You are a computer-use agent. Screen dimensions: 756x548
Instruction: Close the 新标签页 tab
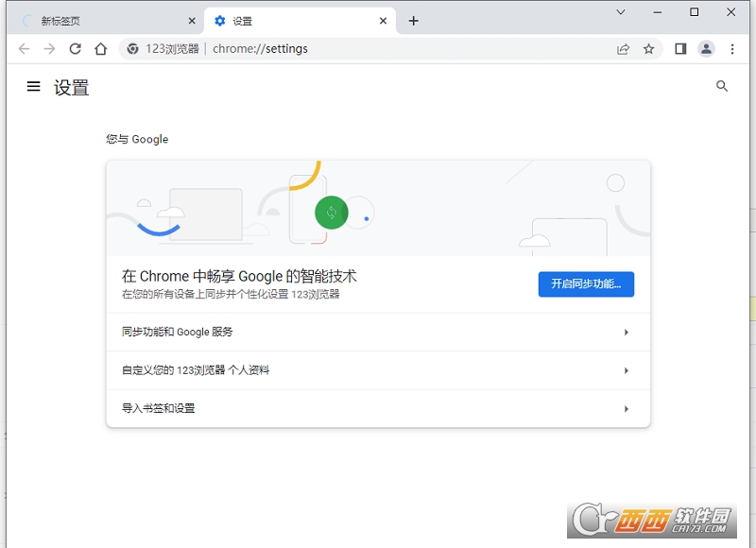pyautogui.click(x=192, y=21)
